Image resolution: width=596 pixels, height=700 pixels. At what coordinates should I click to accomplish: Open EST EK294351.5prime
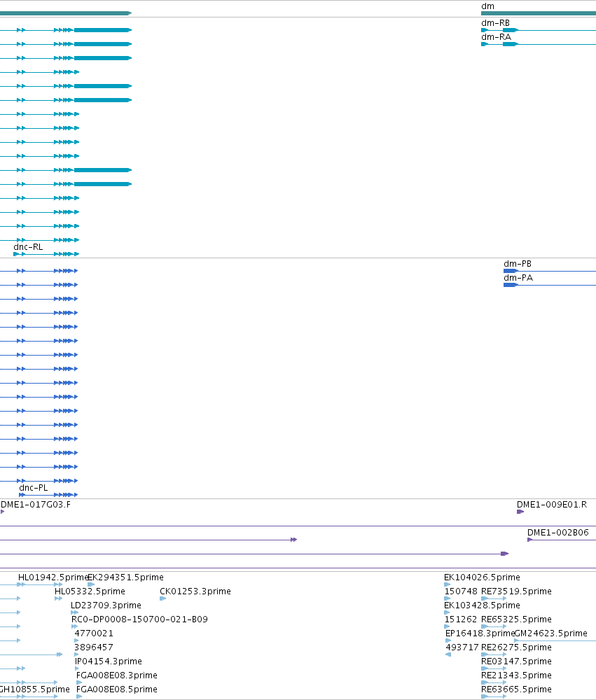(x=125, y=577)
